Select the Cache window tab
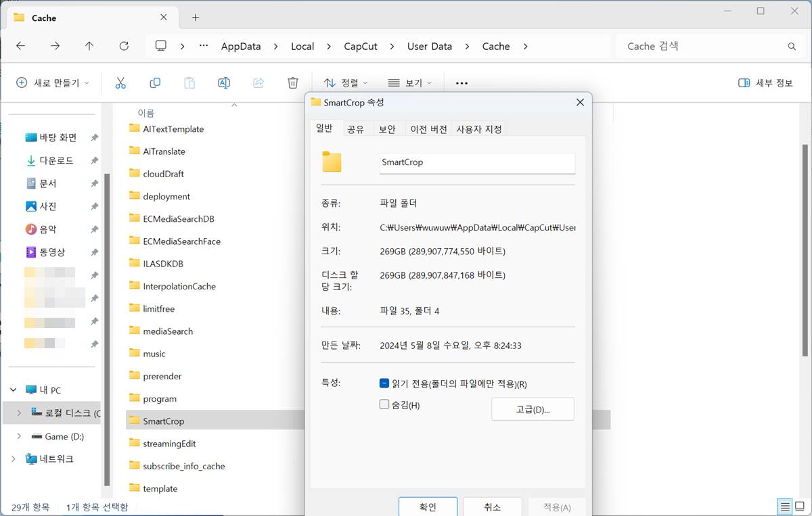The height and width of the screenshot is (516, 812). tap(93, 18)
